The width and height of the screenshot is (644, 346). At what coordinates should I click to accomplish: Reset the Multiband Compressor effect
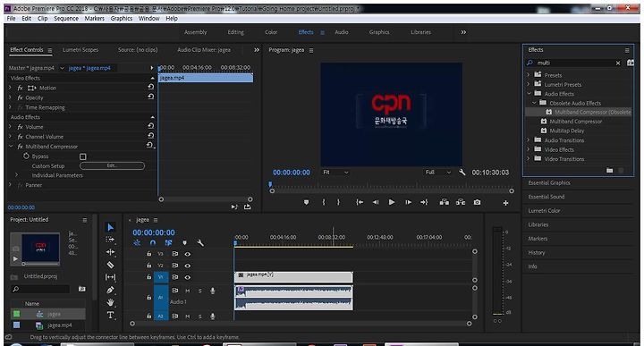[150, 146]
